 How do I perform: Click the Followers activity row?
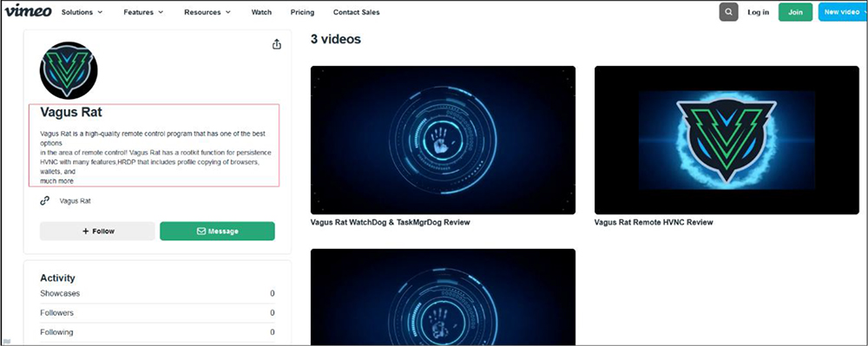pos(157,313)
